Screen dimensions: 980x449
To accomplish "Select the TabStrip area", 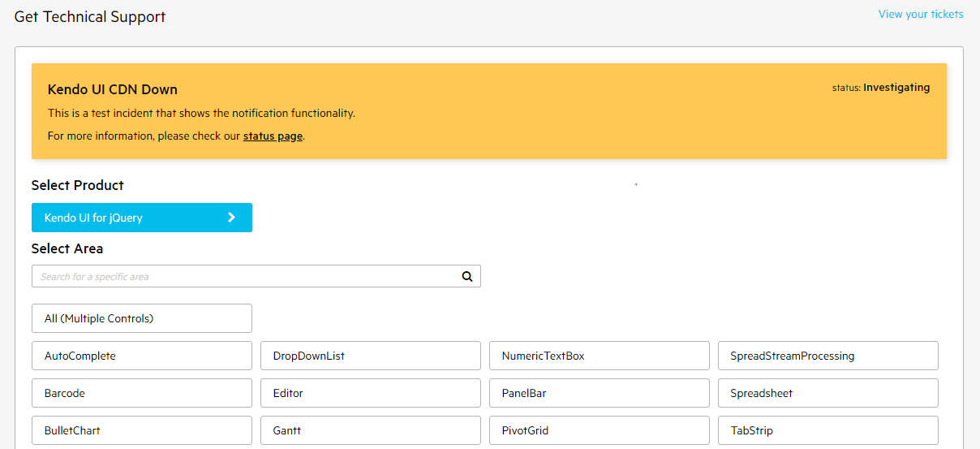I will pos(828,430).
